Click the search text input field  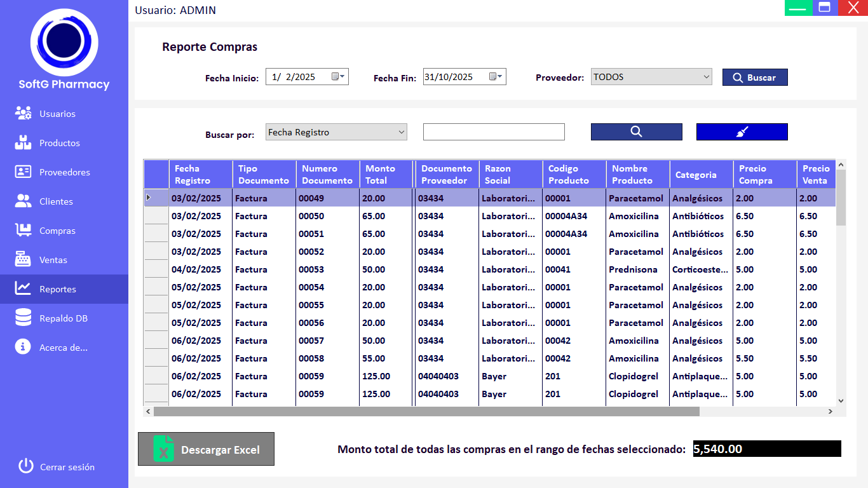(494, 132)
